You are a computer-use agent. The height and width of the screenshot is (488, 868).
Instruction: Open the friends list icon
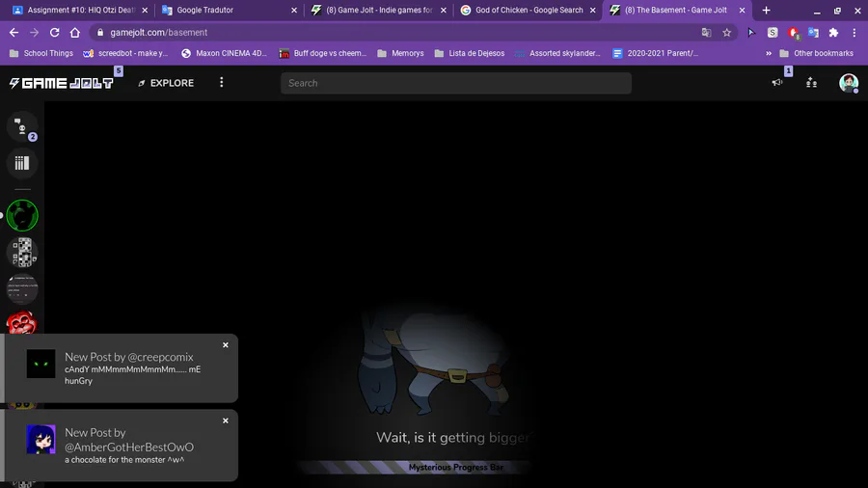click(x=811, y=83)
